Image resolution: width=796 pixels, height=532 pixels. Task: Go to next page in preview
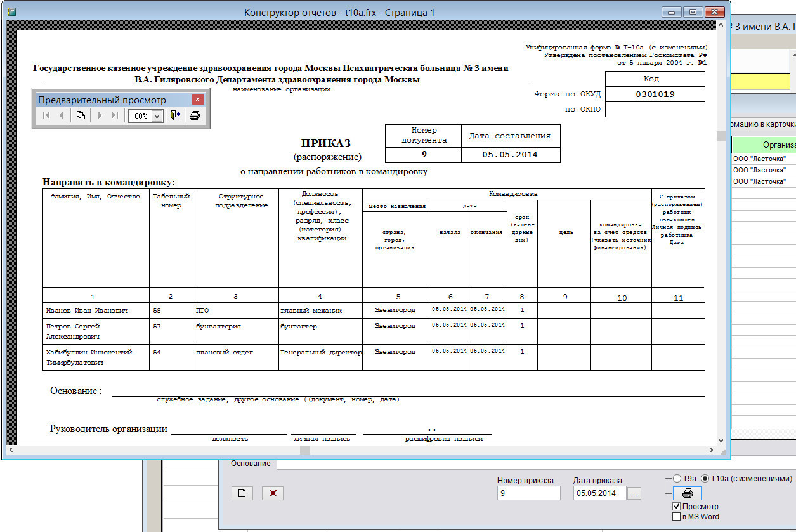click(x=100, y=115)
